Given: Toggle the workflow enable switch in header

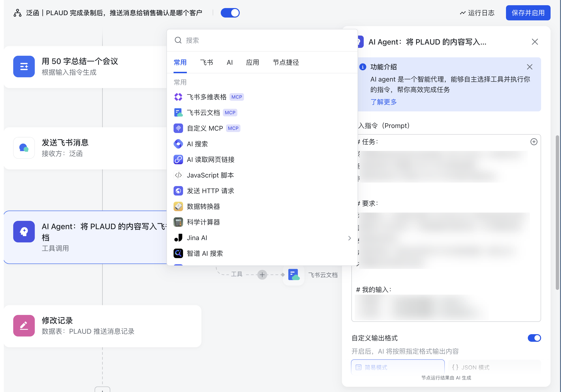Looking at the screenshot, I should click(x=230, y=13).
